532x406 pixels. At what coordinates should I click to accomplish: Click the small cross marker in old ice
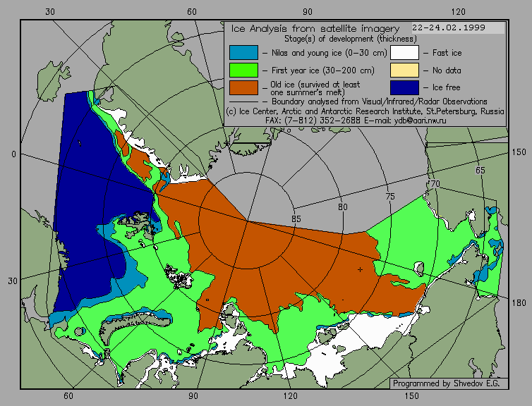[360, 270]
